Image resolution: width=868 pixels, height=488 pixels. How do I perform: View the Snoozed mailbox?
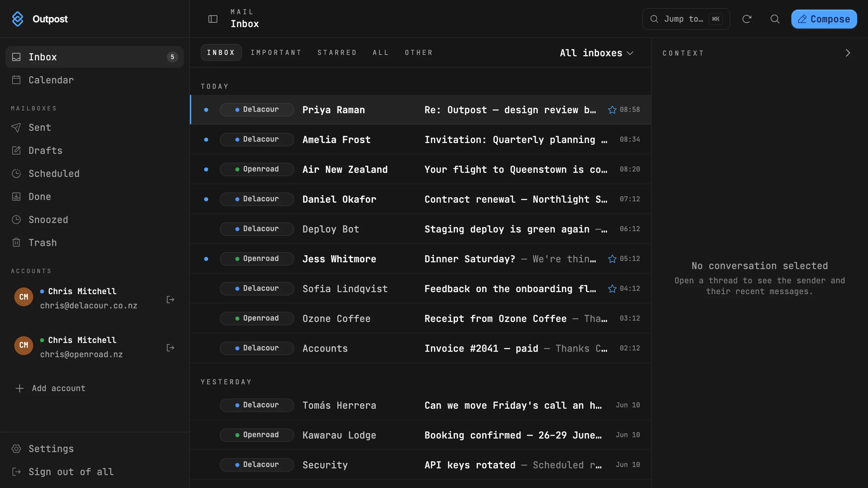pos(95,220)
